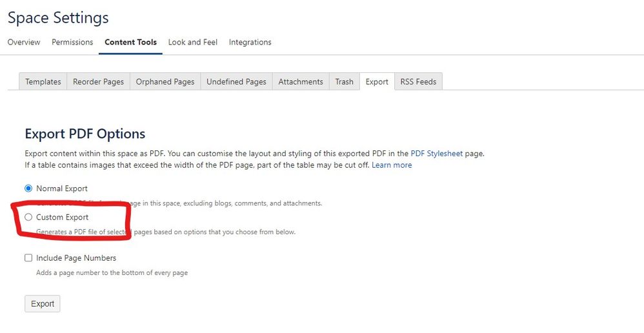
Task: Open the Learn more link
Action: tap(392, 165)
